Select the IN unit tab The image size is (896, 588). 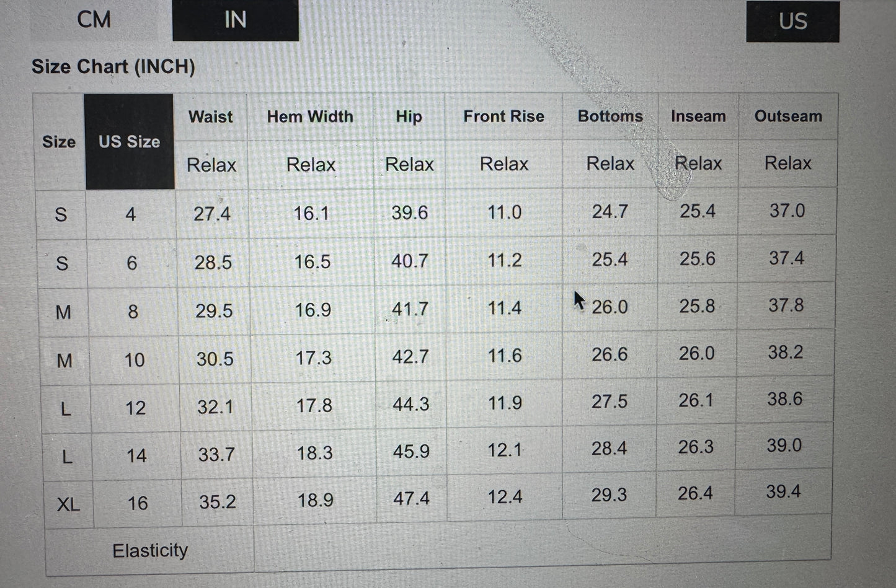click(235, 20)
